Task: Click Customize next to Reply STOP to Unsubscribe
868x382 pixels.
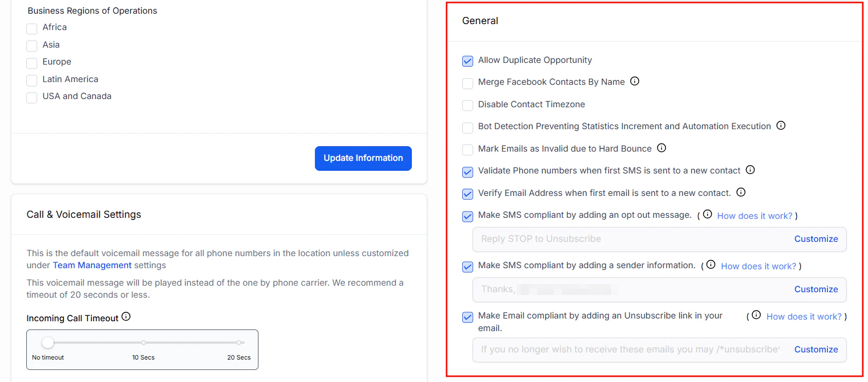Action: tap(816, 239)
